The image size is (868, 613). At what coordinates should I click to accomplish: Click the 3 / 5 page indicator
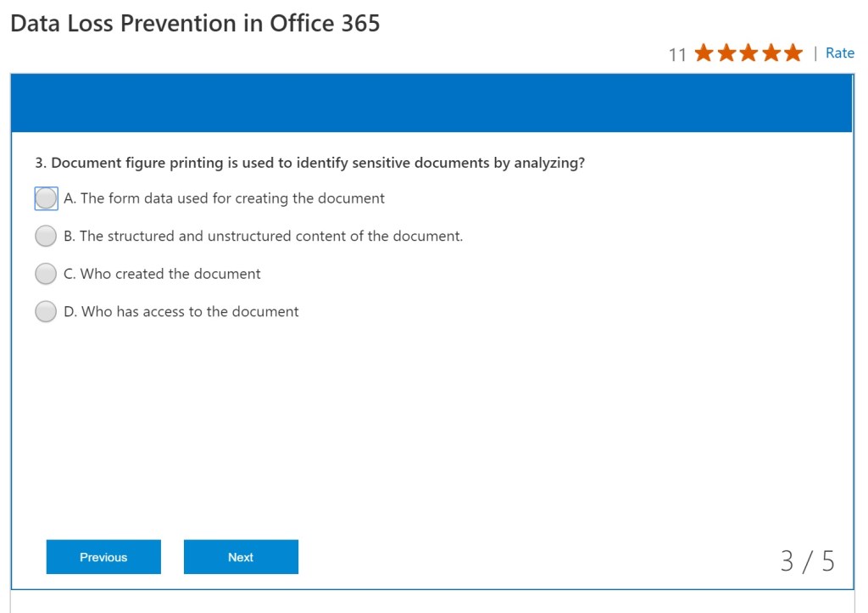[807, 561]
